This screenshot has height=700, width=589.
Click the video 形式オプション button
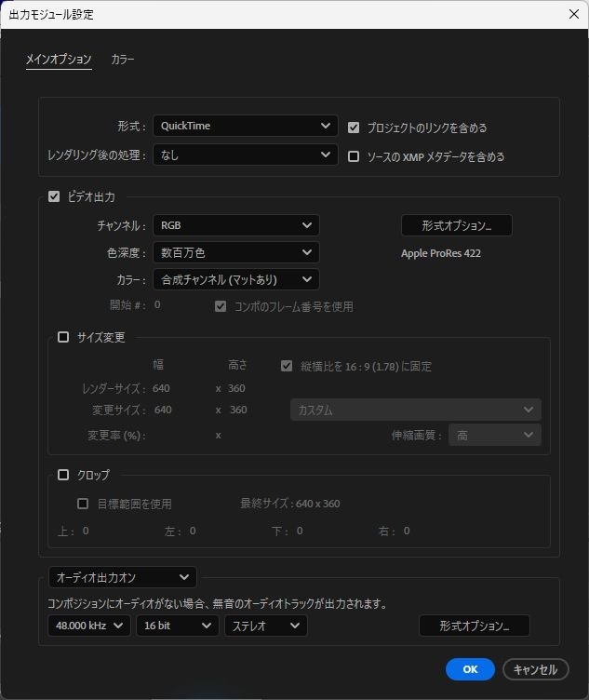457,225
